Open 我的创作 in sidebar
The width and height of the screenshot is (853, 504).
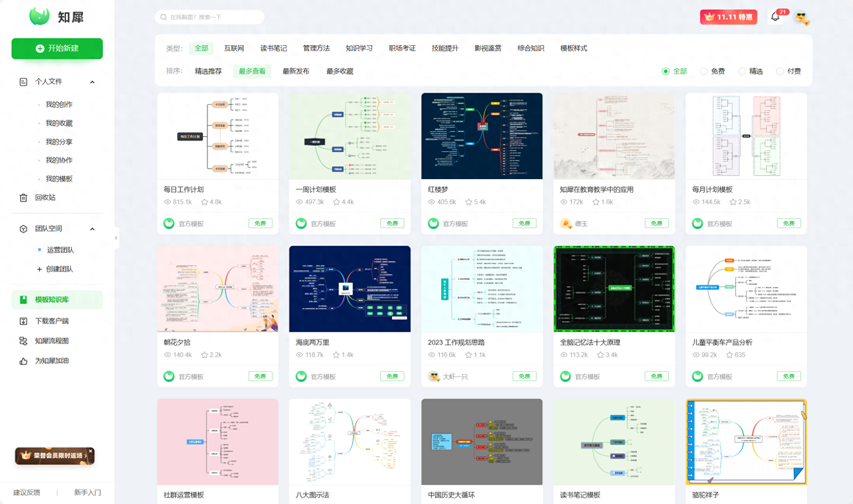(x=59, y=104)
